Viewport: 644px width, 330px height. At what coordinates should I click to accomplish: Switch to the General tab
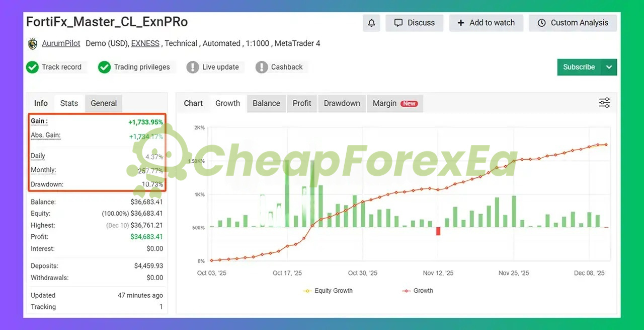coord(104,103)
